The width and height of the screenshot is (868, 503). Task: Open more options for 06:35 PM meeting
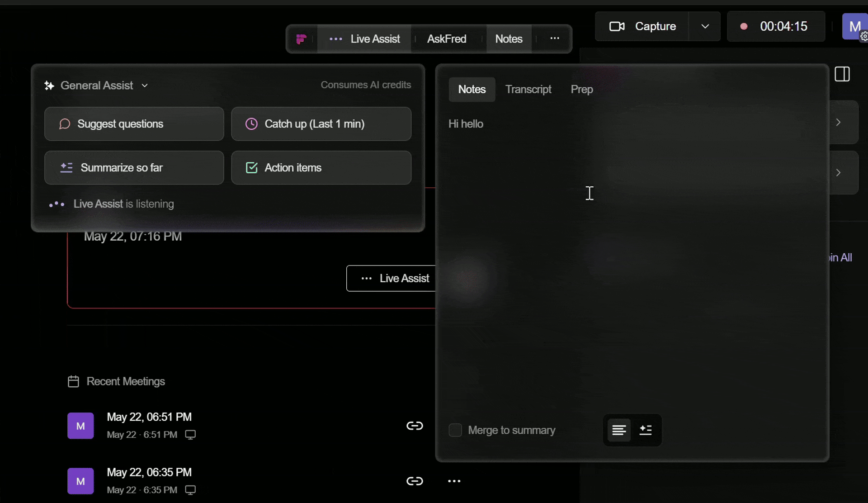(454, 481)
